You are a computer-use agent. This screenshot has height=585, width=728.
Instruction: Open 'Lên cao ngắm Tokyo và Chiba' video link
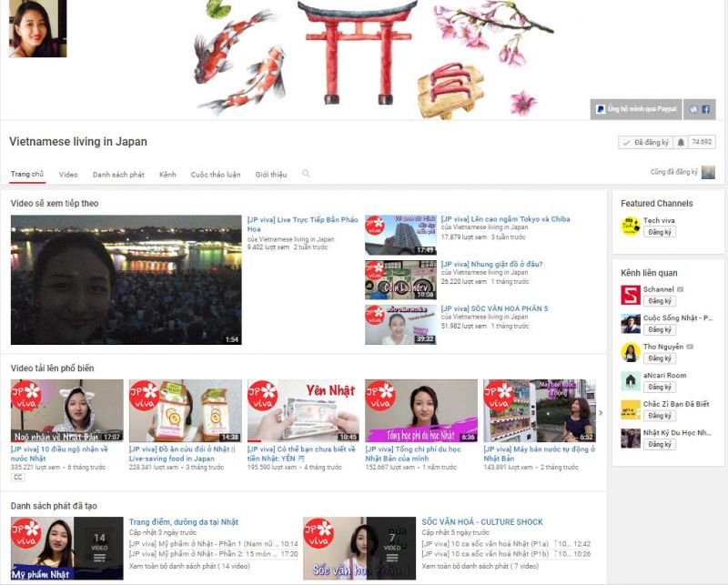[x=505, y=219]
